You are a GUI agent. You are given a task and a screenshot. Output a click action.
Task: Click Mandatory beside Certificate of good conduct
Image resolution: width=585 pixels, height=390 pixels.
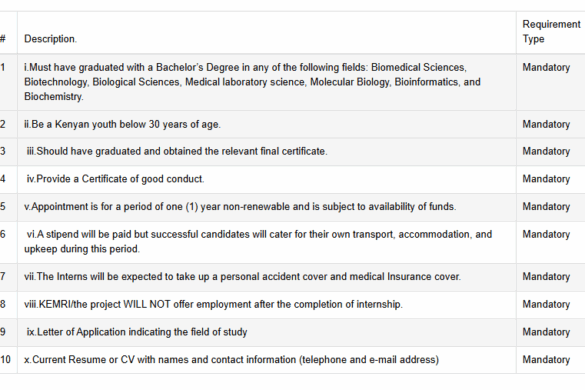[x=546, y=179]
